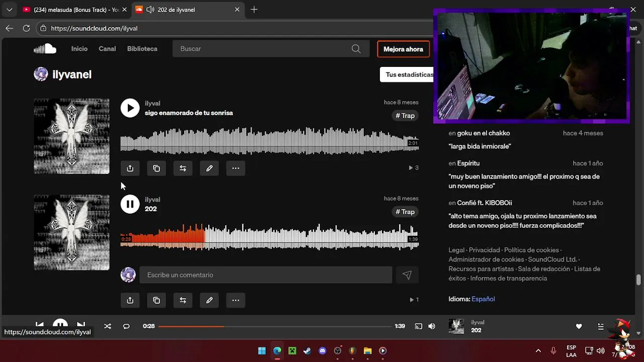This screenshot has height=362, width=644.
Task: Show hidden system tray icons
Action: coord(538,351)
